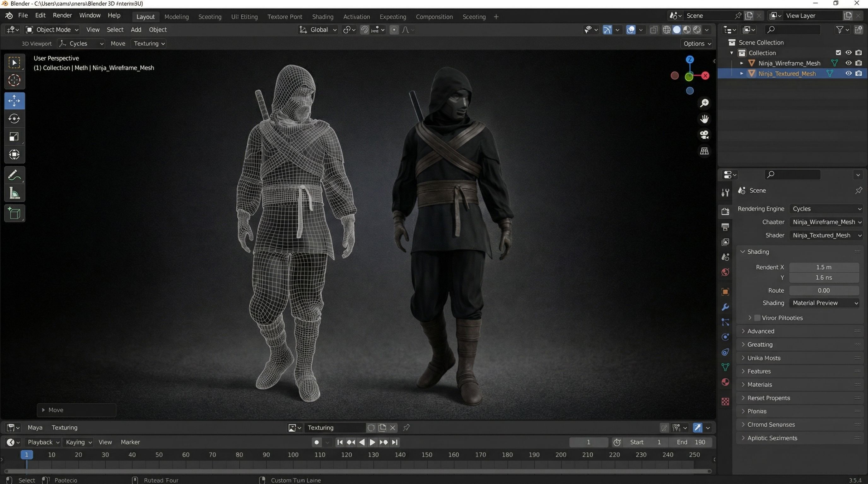This screenshot has width=868, height=484.
Task: Open the Material Preview shading dropdown
Action: [824, 303]
